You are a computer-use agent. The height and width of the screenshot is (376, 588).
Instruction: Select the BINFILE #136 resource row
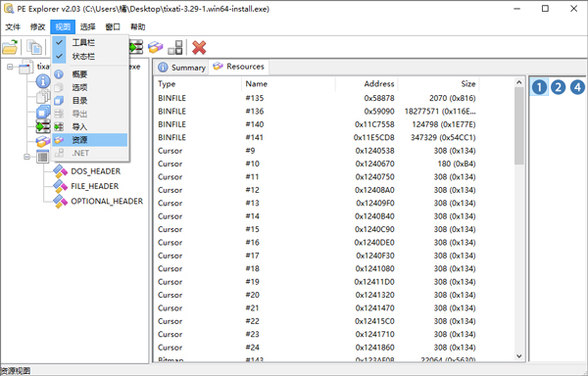click(317, 112)
